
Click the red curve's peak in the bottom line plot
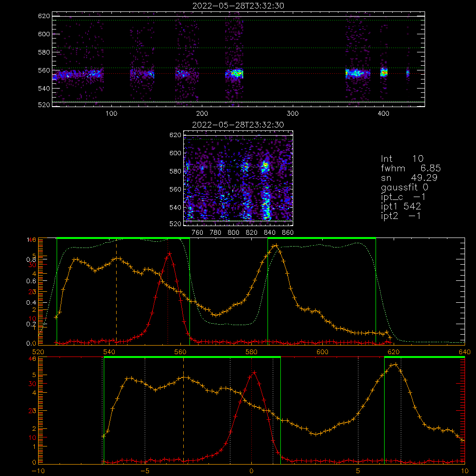click(254, 372)
